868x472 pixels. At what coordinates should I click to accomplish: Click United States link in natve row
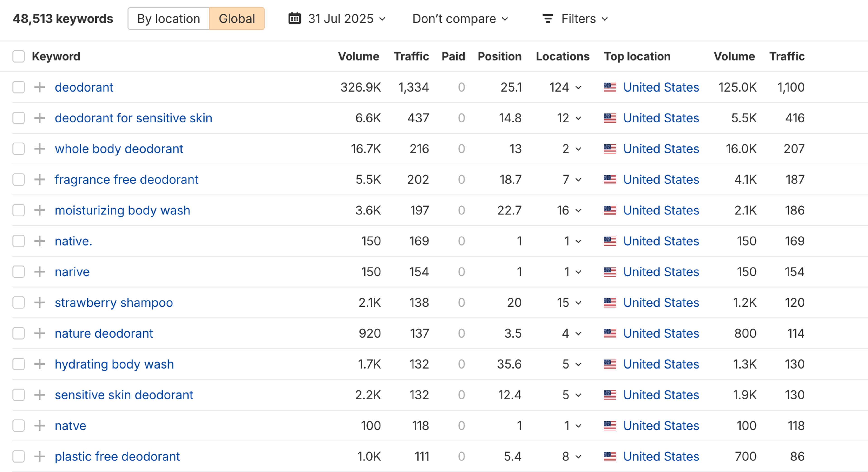661,426
